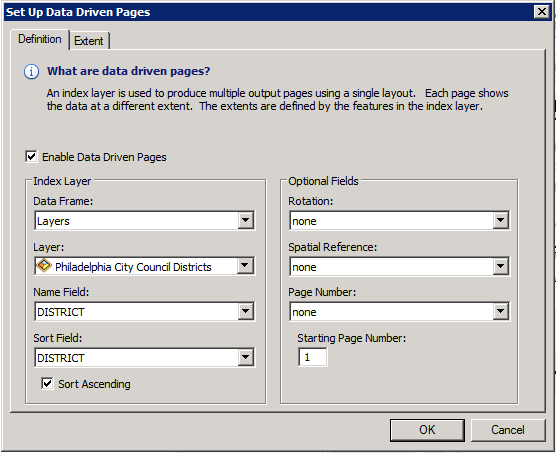This screenshot has height=453, width=556.
Task: Select the Definition tab
Action: click(x=40, y=39)
